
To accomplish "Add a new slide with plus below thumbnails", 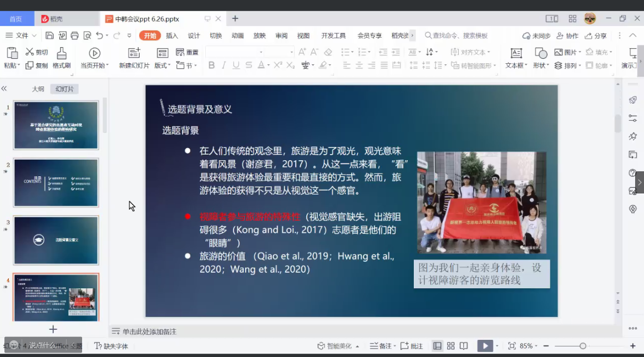I will [x=53, y=329].
